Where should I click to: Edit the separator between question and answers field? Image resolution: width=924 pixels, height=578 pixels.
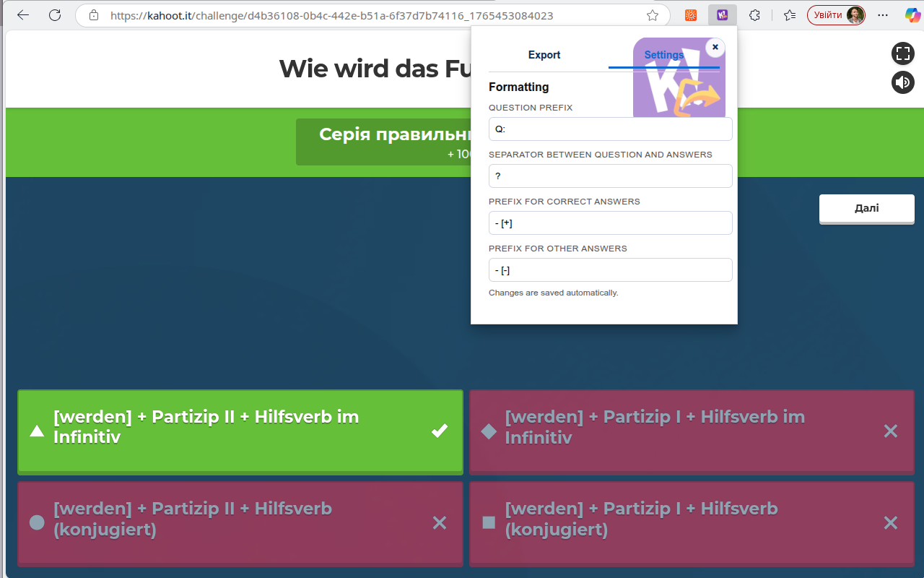(x=611, y=176)
